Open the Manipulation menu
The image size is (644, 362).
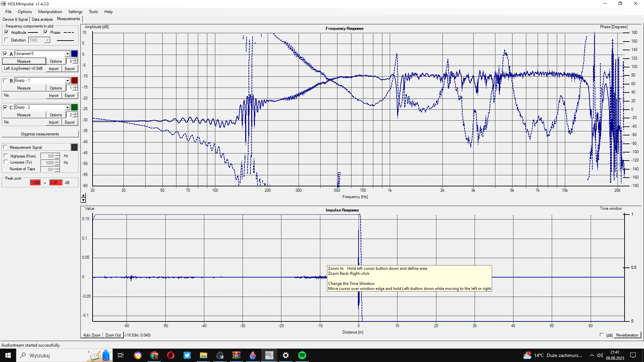(x=50, y=11)
